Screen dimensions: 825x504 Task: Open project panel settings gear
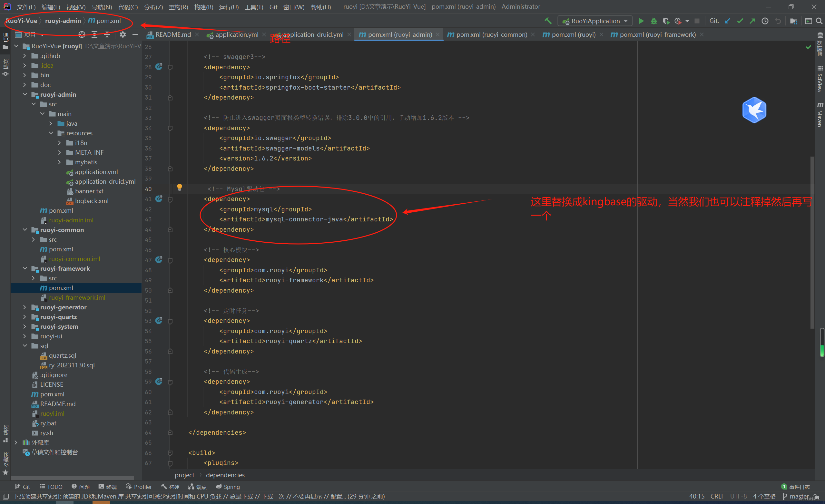click(123, 34)
